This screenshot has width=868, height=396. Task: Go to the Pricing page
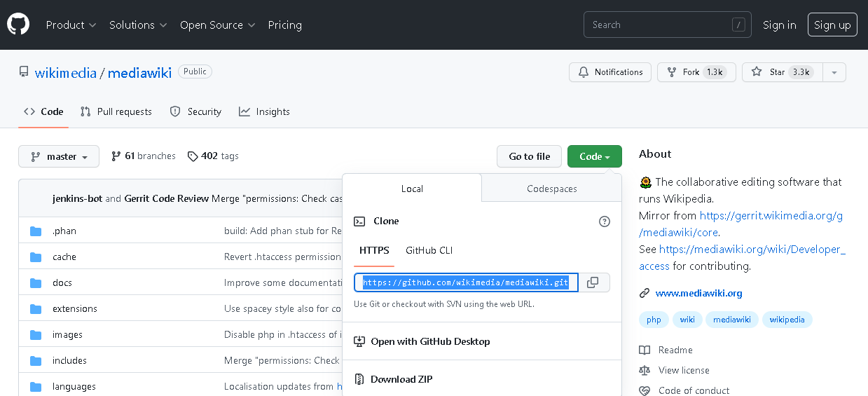(x=284, y=25)
